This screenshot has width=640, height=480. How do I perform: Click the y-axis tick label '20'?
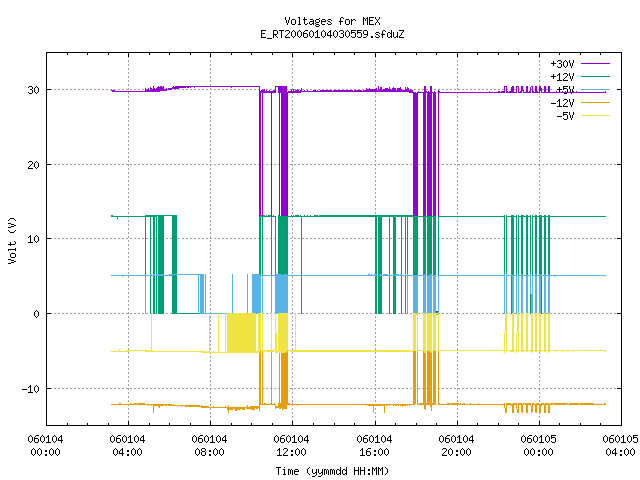click(x=33, y=165)
